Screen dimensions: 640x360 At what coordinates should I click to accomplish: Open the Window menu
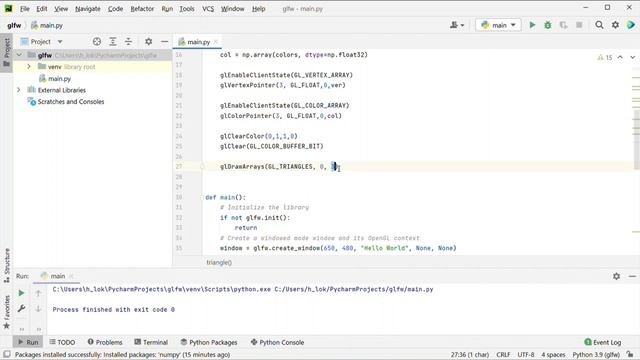tap(233, 9)
